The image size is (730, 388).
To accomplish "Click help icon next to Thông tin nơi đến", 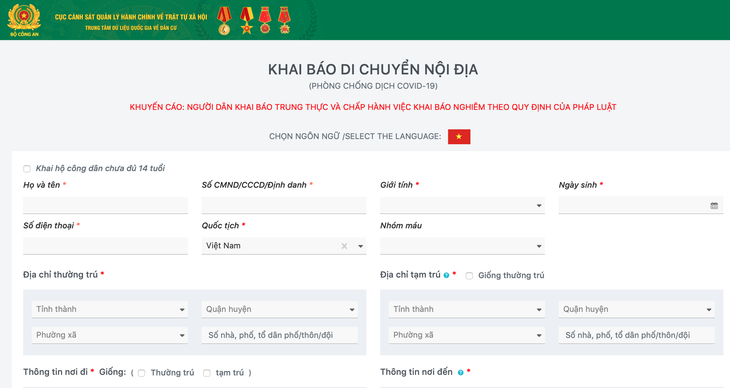I will [460, 372].
